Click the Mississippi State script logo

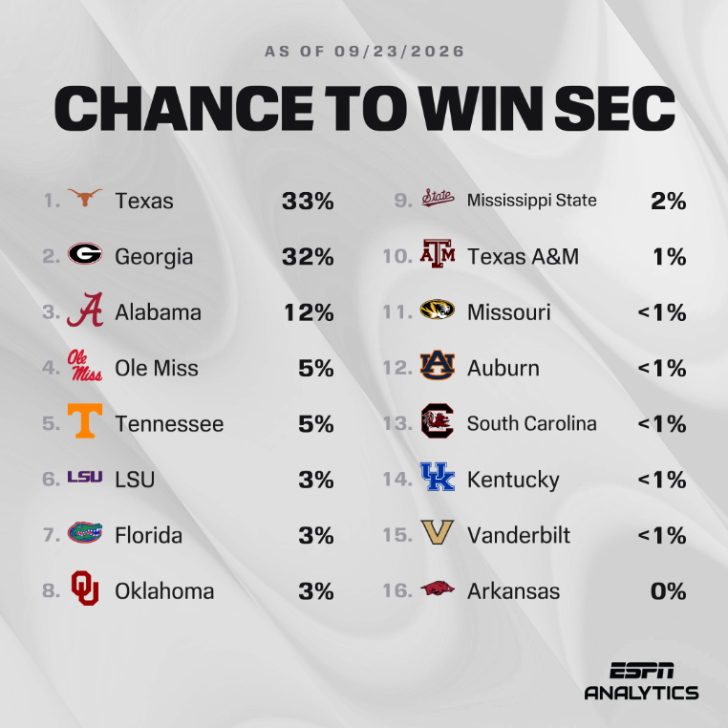coord(438,198)
